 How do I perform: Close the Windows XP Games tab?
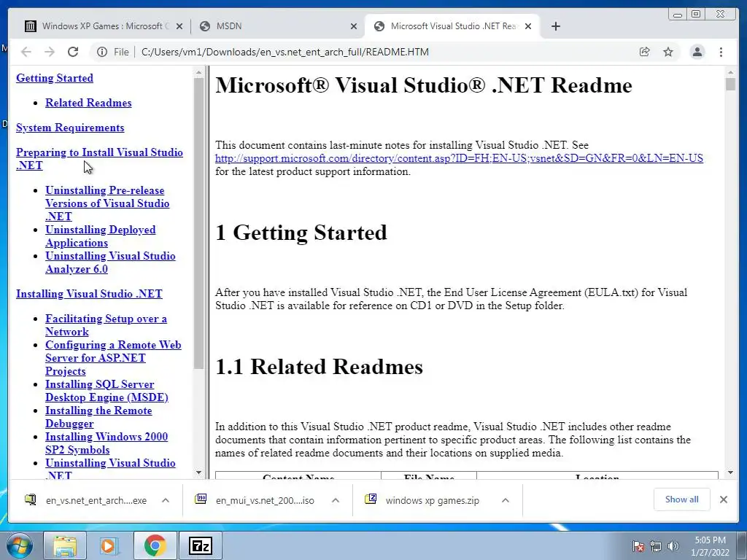[179, 26]
